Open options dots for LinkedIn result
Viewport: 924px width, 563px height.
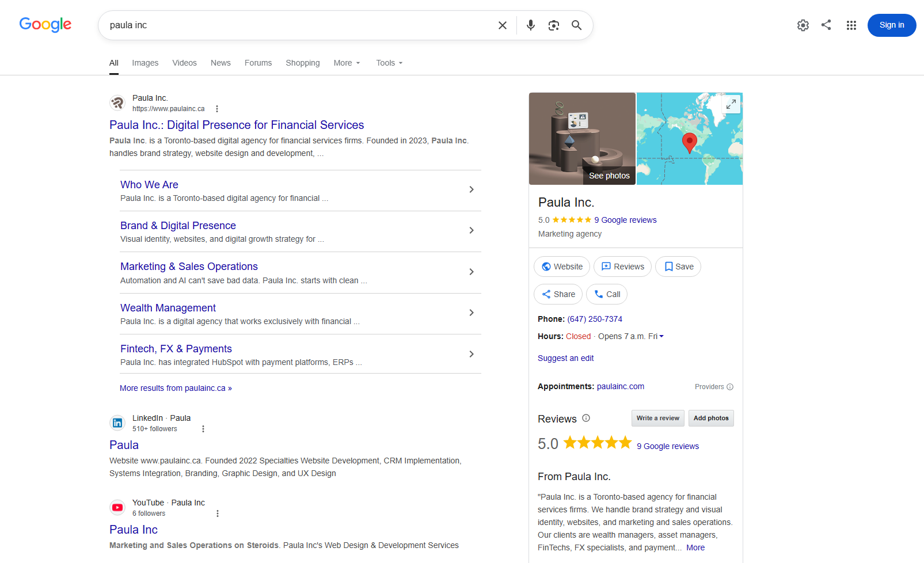203,429
